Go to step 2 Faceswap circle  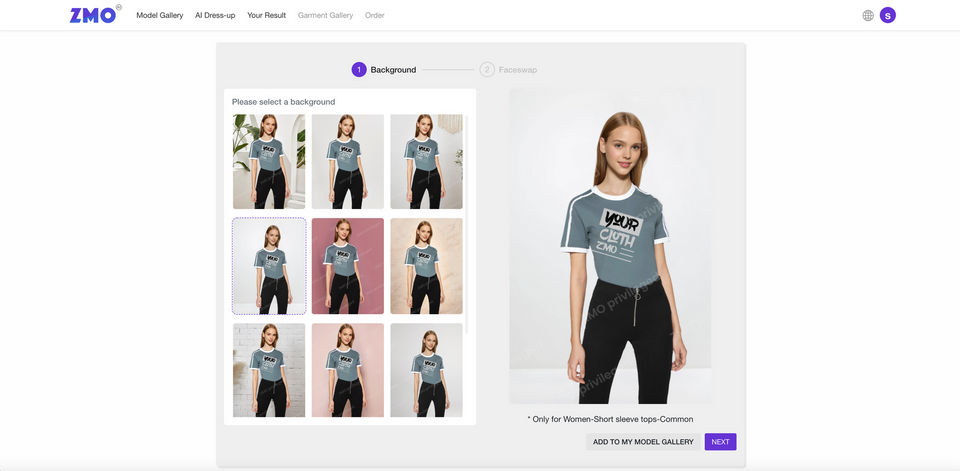click(487, 70)
